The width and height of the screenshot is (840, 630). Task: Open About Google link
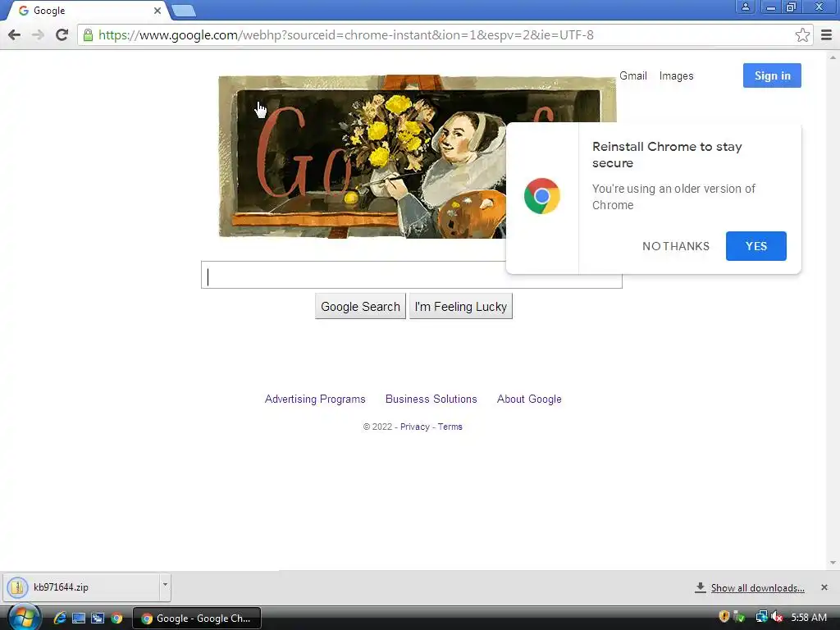click(529, 399)
